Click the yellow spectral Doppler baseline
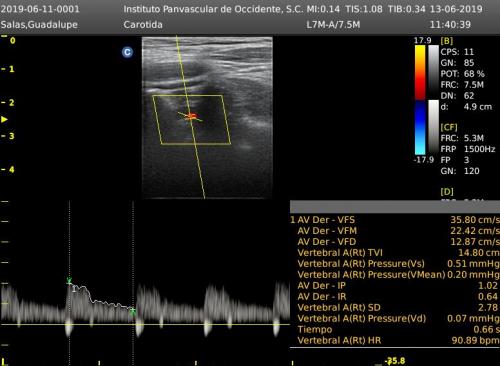500x366 pixels. pos(145,324)
